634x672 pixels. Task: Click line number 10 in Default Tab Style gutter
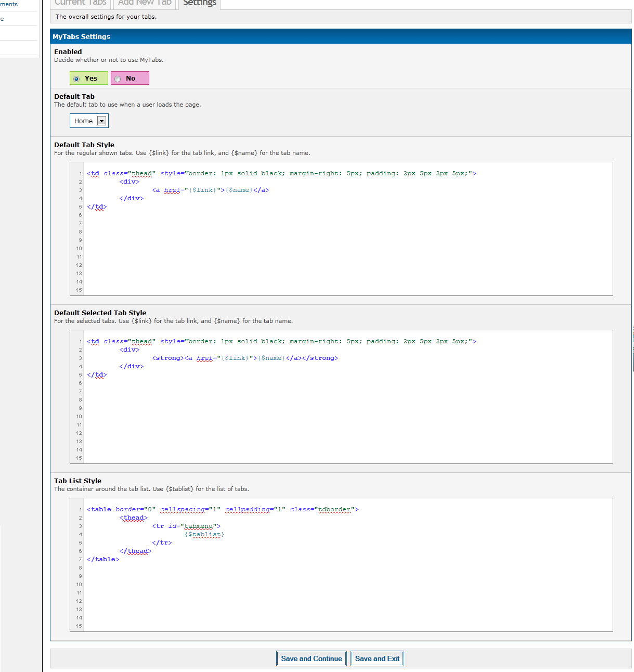click(79, 249)
